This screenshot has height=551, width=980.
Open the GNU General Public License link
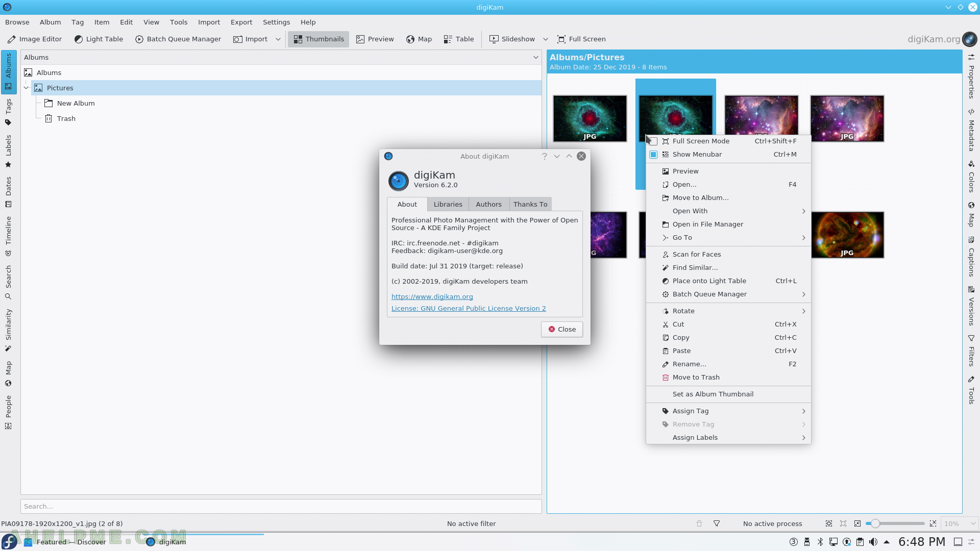(x=469, y=309)
